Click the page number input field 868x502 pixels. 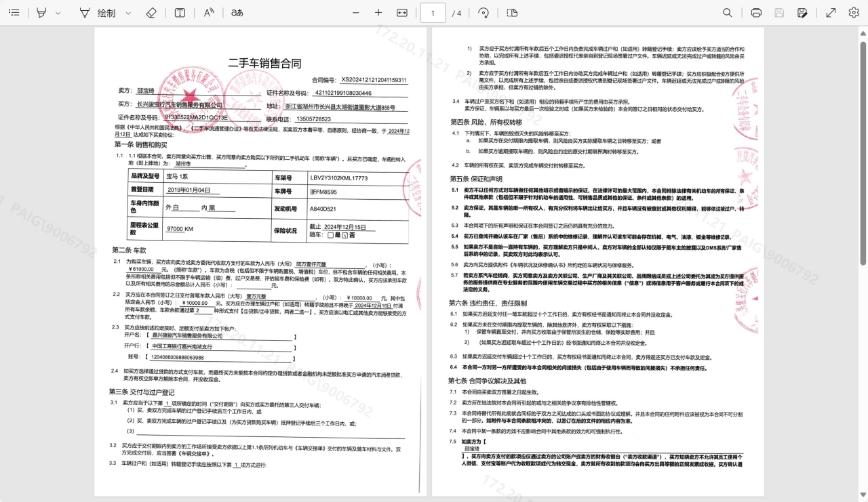(433, 13)
